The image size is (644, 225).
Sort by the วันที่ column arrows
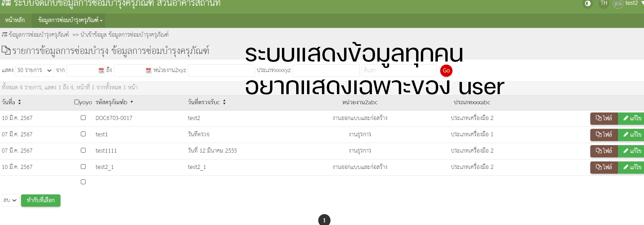click(19, 102)
